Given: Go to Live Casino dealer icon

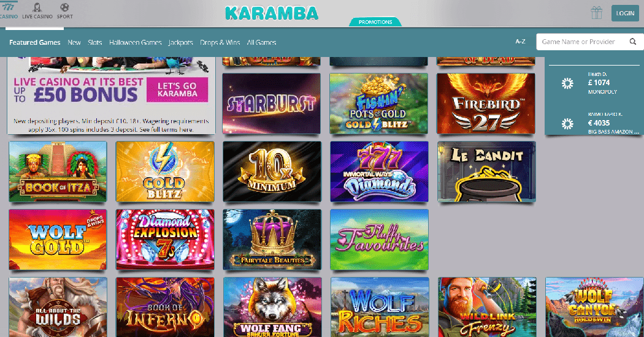Looking at the screenshot, I should 37,7.
